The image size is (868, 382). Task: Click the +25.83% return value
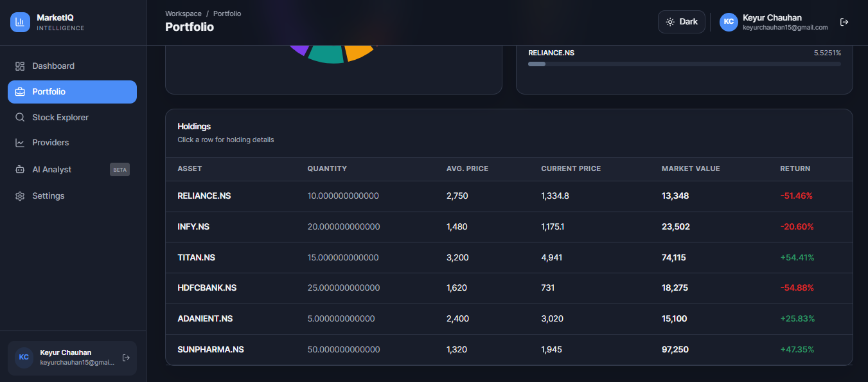coord(797,319)
